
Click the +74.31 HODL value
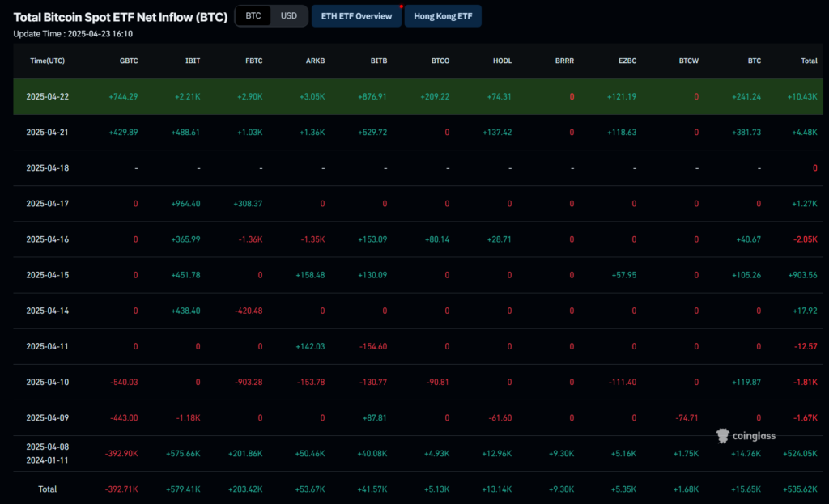(499, 97)
